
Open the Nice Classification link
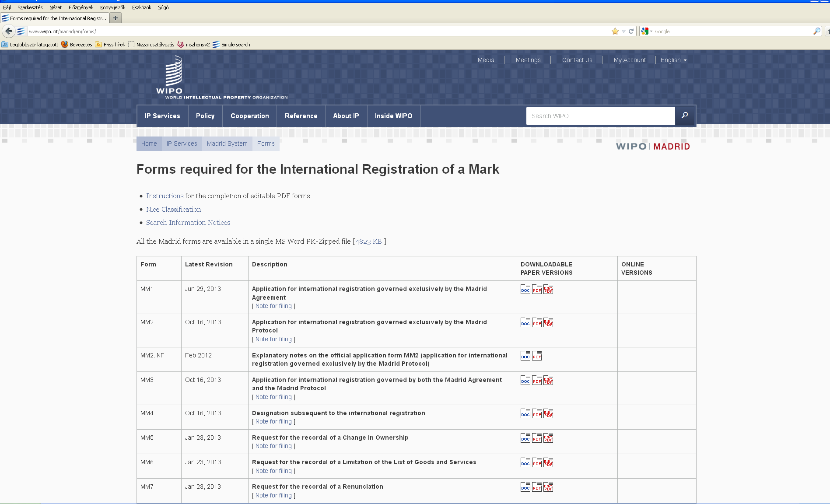pos(173,209)
